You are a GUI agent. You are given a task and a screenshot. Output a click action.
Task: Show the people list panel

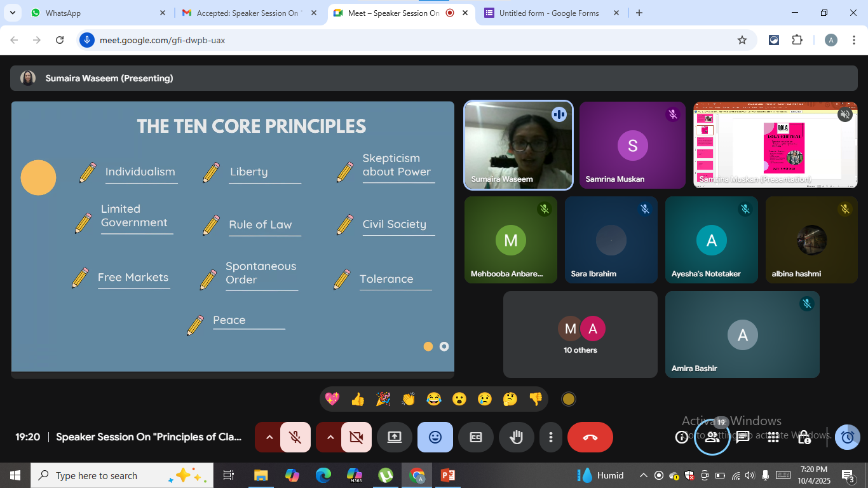pyautogui.click(x=712, y=437)
